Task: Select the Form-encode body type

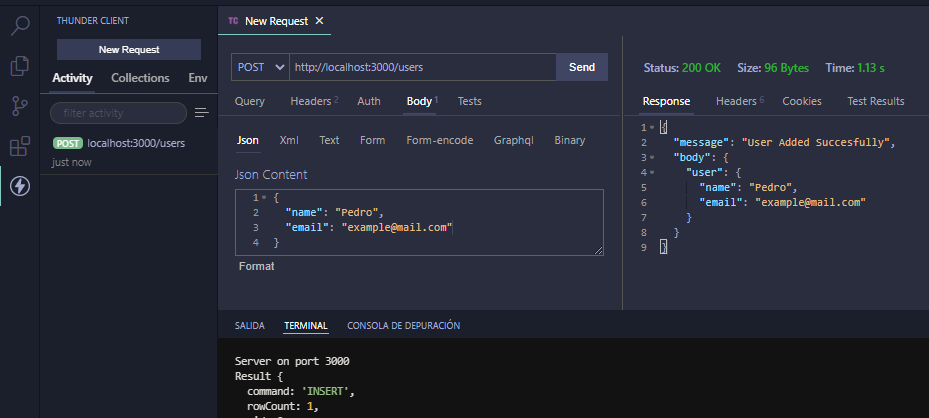Action: click(440, 140)
